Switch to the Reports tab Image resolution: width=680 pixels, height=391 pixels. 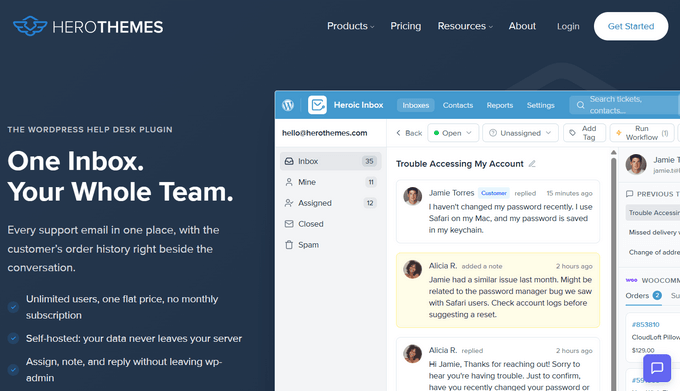click(500, 105)
